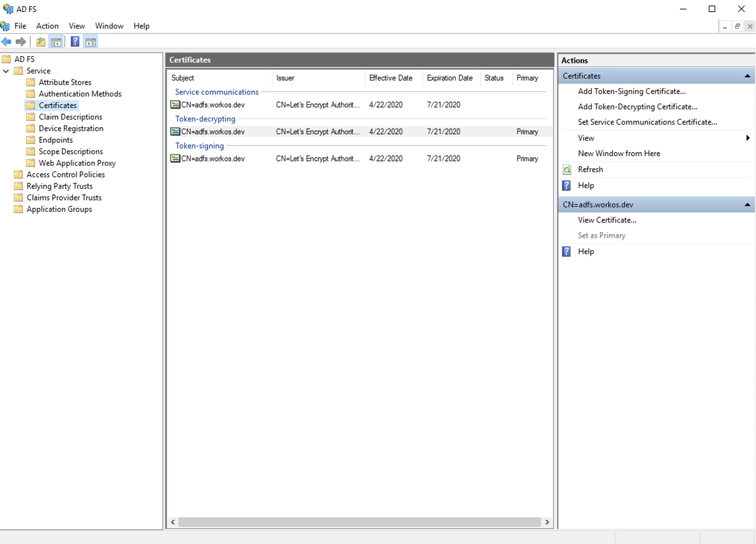Select Web Application Proxy in tree
Viewport: 756px width, 544px height.
77,163
